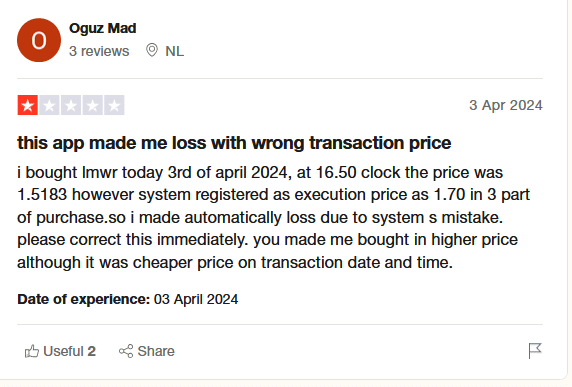Click the Share label text
This screenshot has width=572, height=387.
tap(156, 351)
